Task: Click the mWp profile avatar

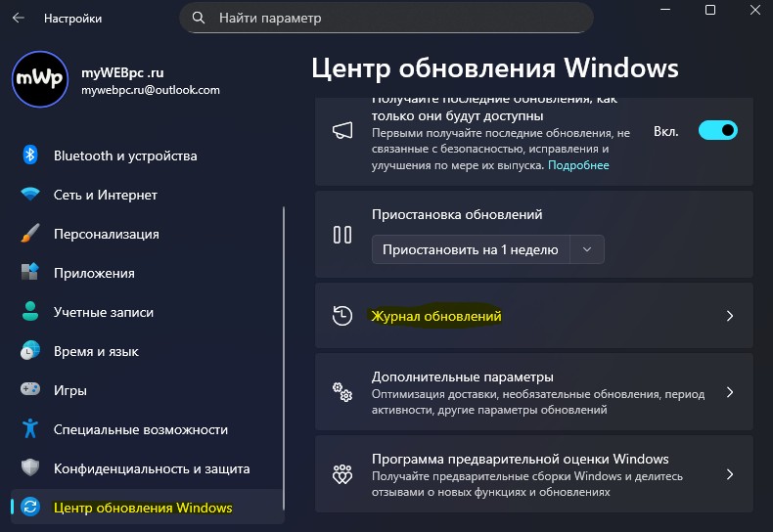Action: click(40, 79)
